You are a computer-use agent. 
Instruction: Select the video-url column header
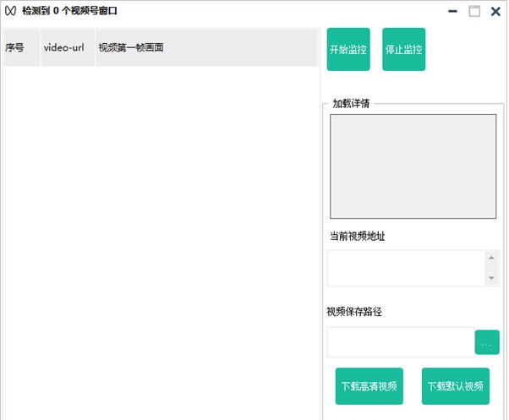tap(63, 48)
